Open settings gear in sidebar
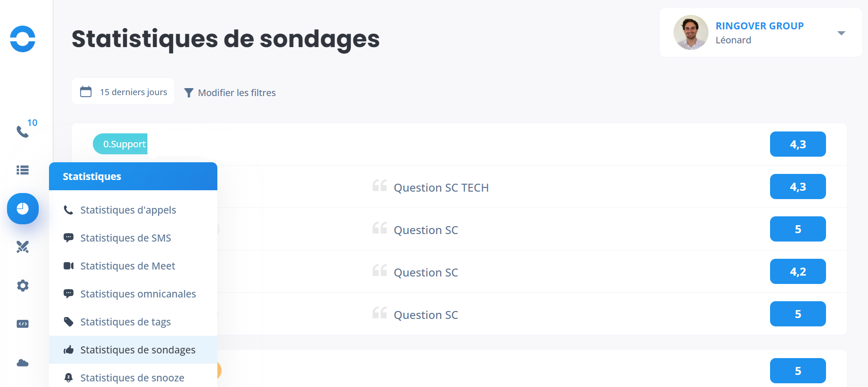Screen dimensions: 868x387 coord(22,285)
